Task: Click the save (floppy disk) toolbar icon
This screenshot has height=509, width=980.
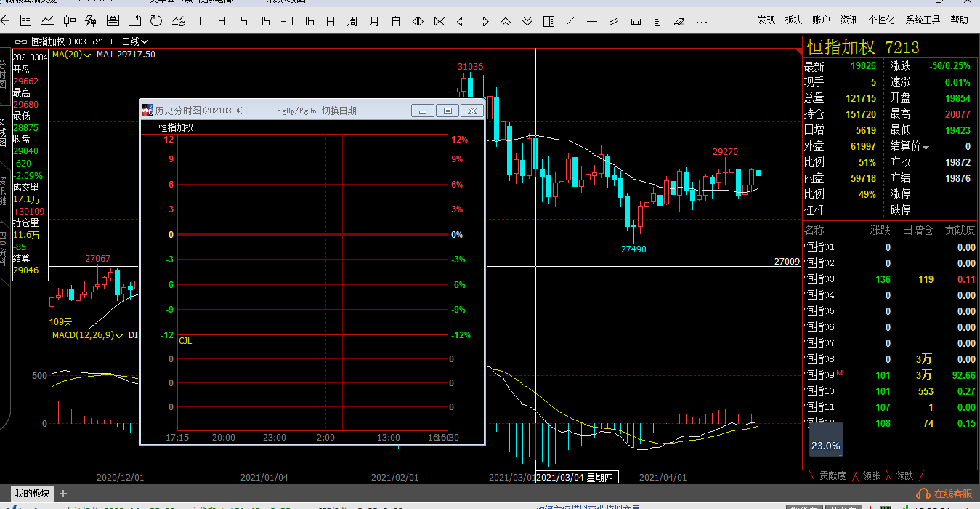Action: pyautogui.click(x=134, y=21)
